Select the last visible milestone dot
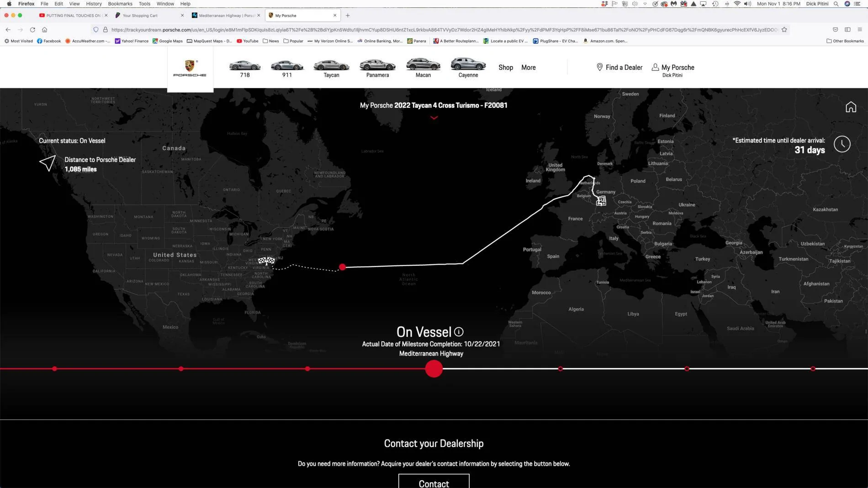 pyautogui.click(x=813, y=369)
